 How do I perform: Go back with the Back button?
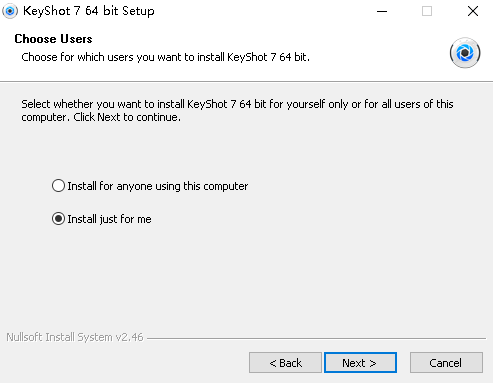pyautogui.click(x=285, y=363)
